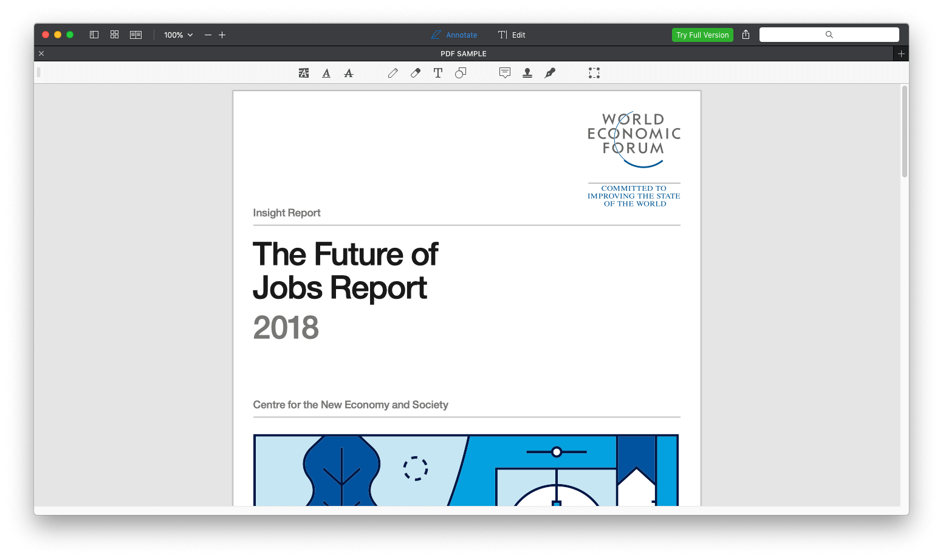Select the eraser tool

point(415,73)
